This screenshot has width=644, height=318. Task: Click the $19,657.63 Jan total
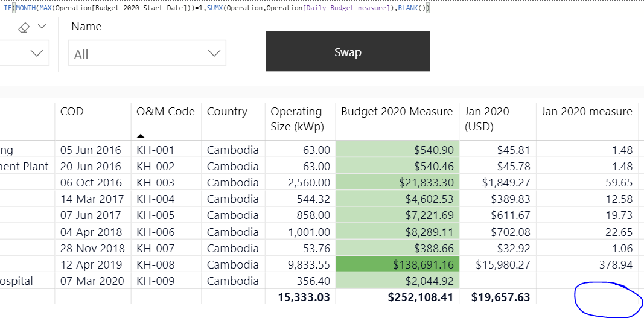click(x=501, y=297)
